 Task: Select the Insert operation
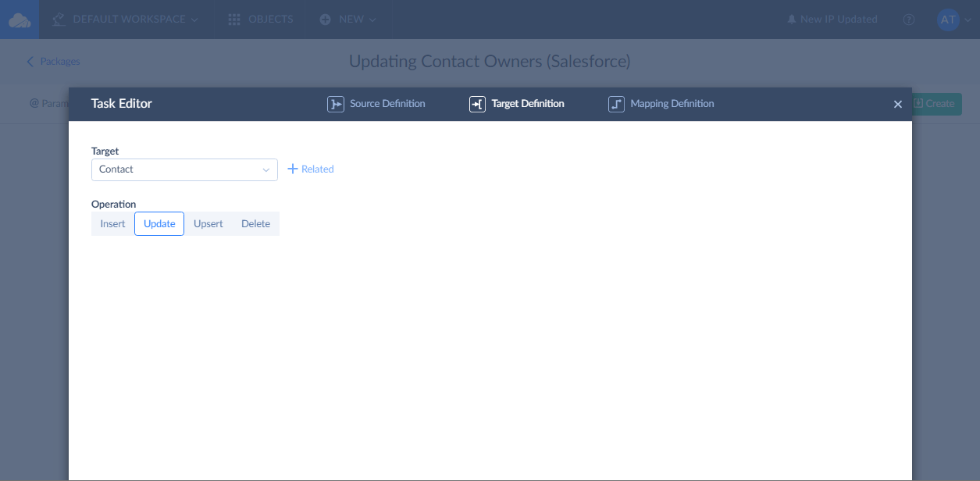tap(112, 224)
